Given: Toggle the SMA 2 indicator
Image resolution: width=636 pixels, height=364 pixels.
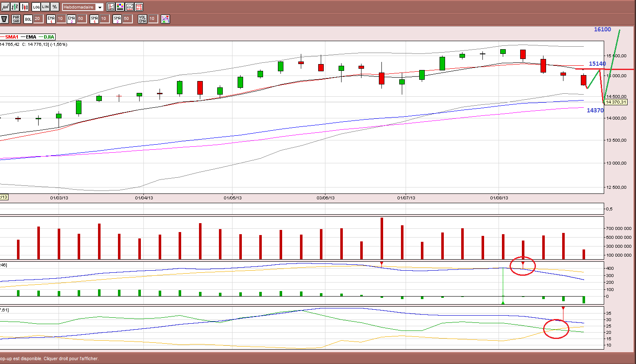Looking at the screenshot, I should click(x=117, y=19).
